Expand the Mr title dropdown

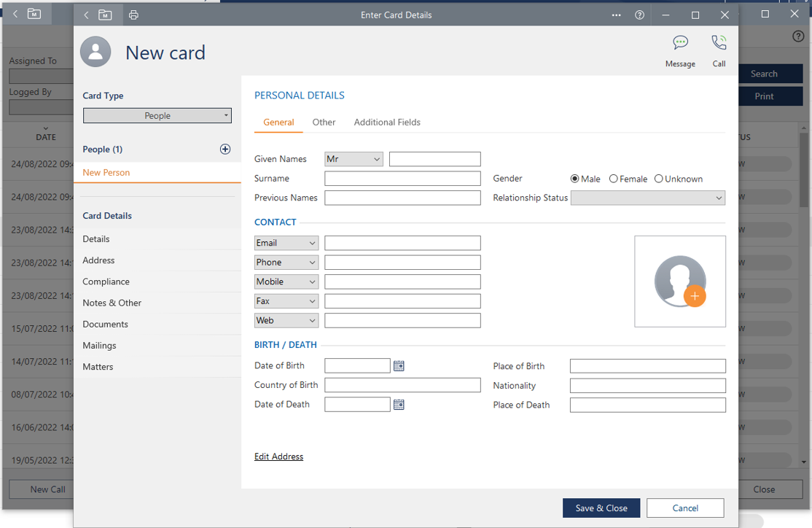tap(354, 159)
